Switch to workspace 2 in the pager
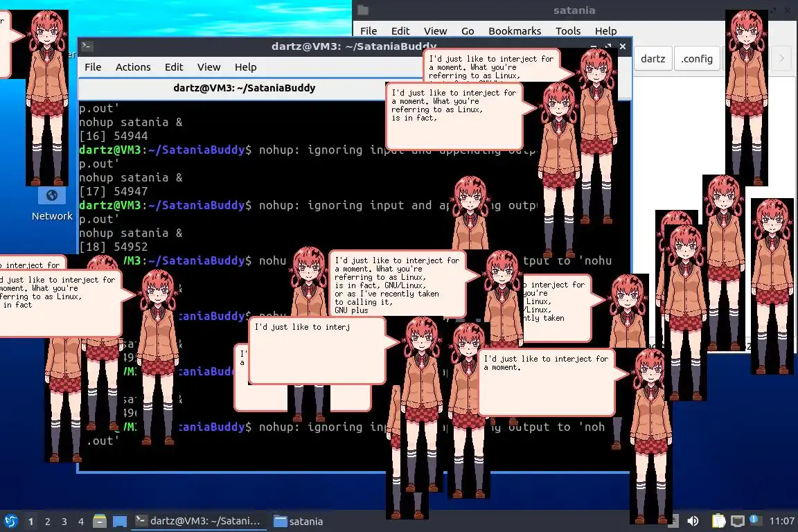 (x=48, y=522)
